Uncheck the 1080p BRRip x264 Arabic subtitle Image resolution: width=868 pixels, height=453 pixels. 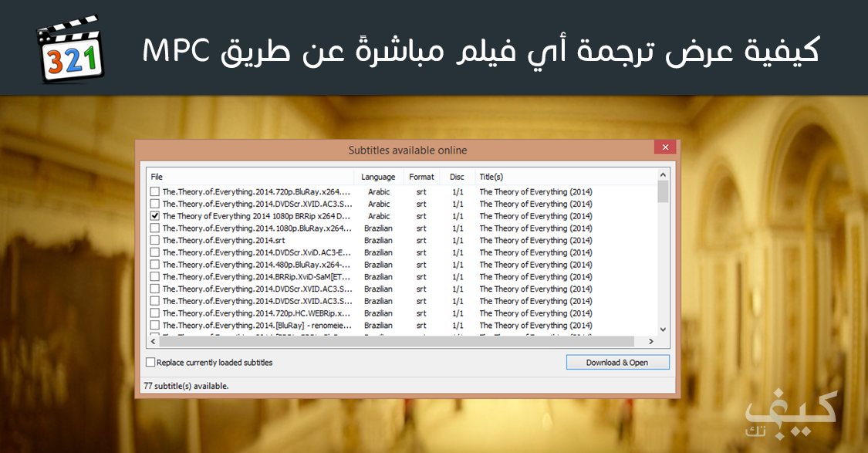(155, 216)
